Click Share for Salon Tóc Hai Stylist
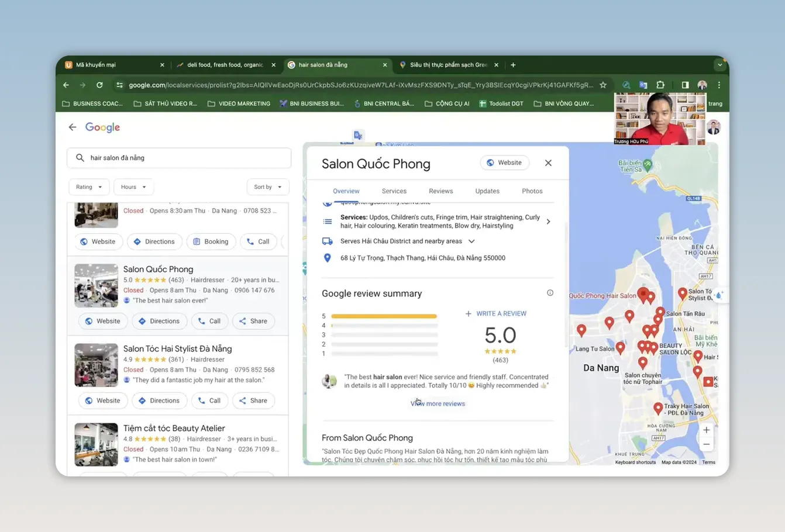The width and height of the screenshot is (785, 532). pyautogui.click(x=253, y=400)
